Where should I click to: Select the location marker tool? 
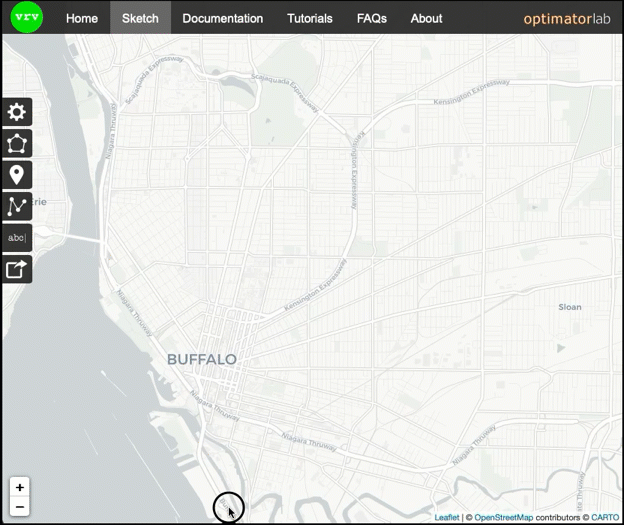click(17, 175)
